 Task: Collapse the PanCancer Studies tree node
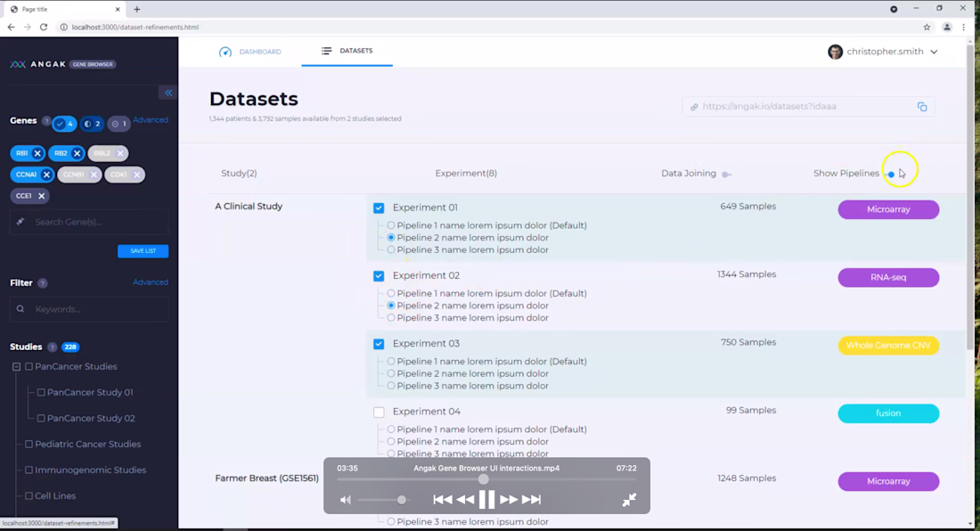16,367
